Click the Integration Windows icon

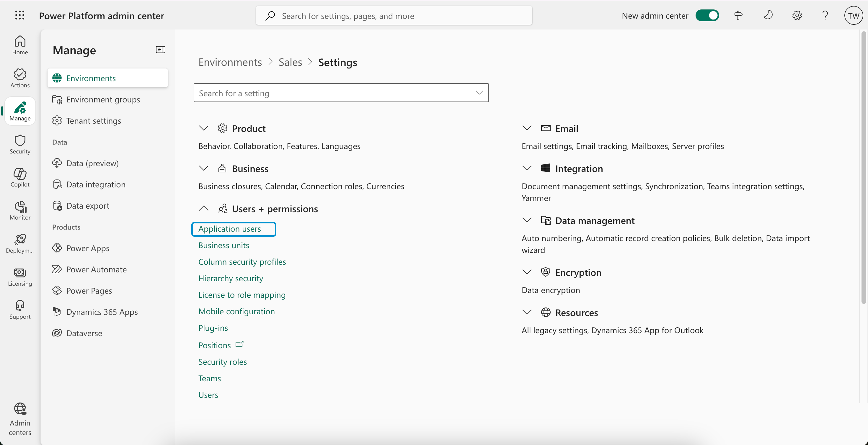546,168
